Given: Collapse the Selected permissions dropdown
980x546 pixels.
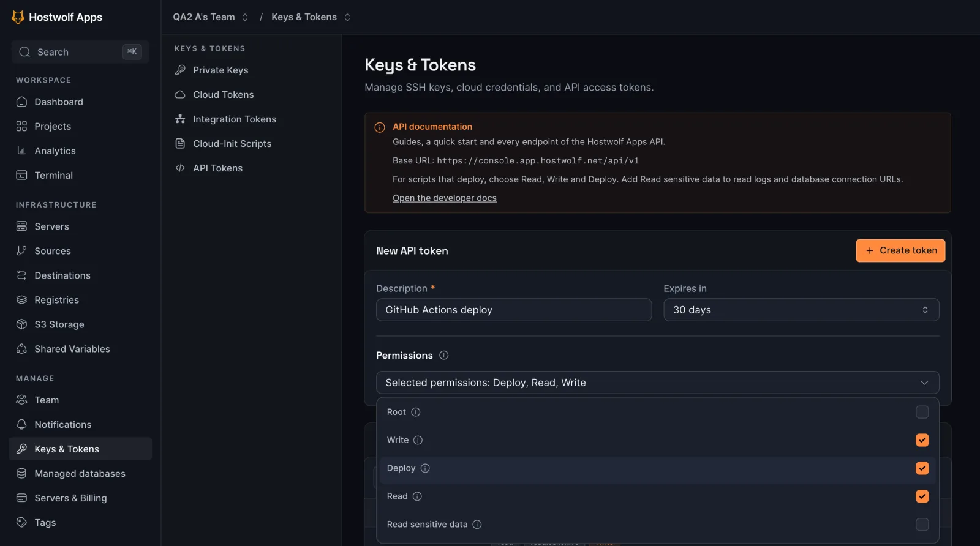Looking at the screenshot, I should tap(657, 383).
